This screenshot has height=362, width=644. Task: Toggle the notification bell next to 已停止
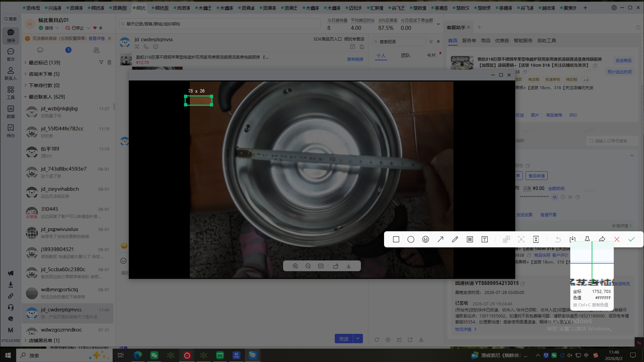point(101,28)
